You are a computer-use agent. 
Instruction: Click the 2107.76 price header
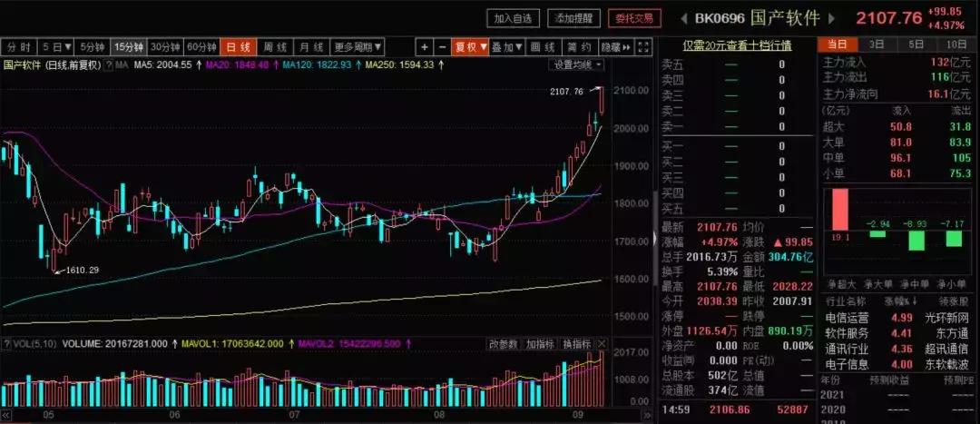(888, 18)
